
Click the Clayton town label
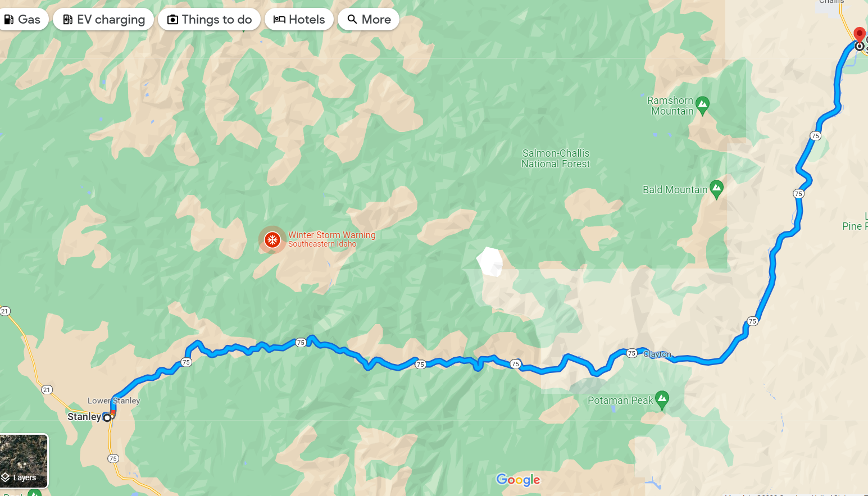tap(657, 354)
